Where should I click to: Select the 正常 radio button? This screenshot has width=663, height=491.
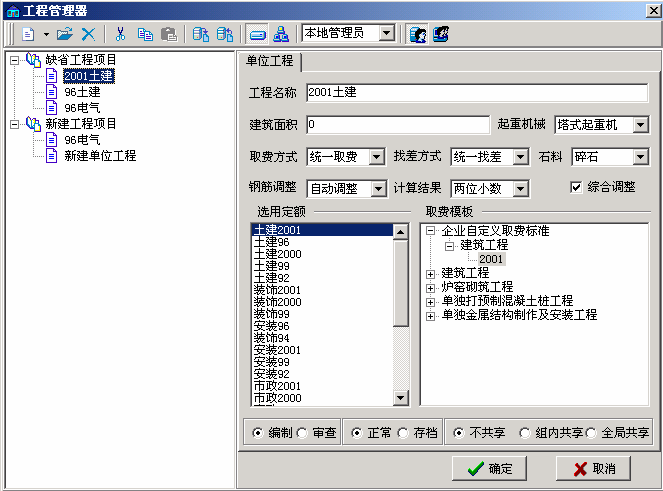tap(357, 433)
